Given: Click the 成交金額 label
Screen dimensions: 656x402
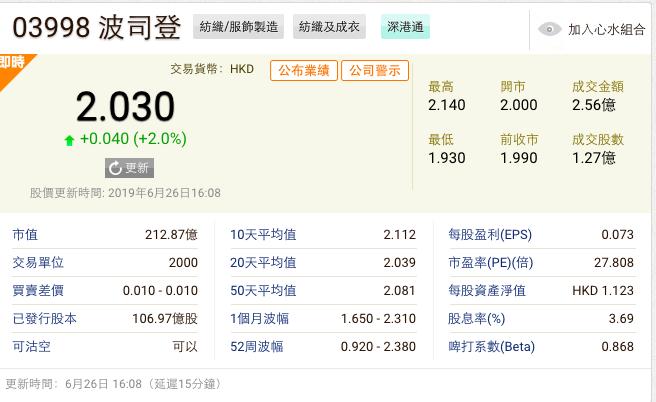Looking at the screenshot, I should pos(598,87).
